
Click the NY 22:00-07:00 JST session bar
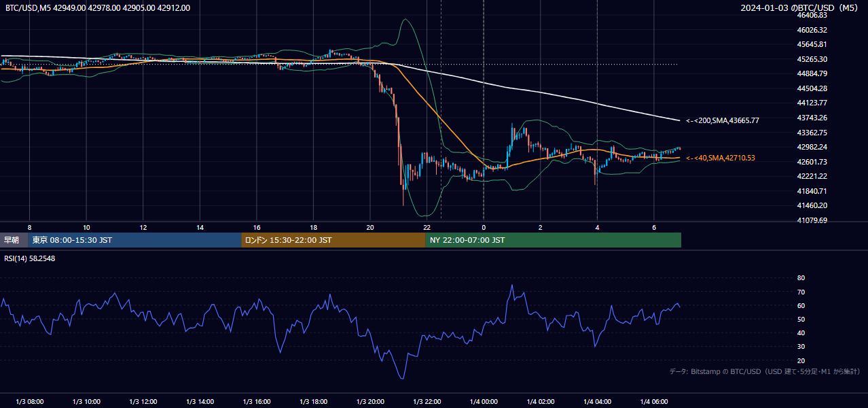(x=554, y=240)
